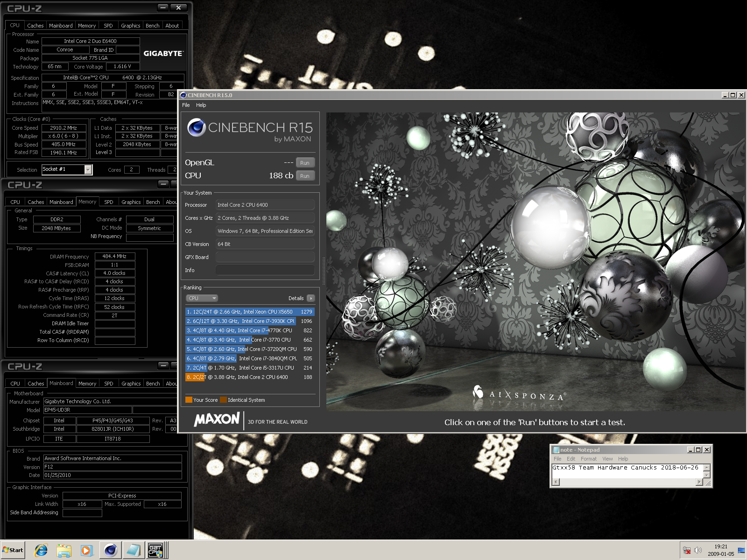The height and width of the screenshot is (560, 747).
Task: Run the CPU benchmark test
Action: pyautogui.click(x=305, y=176)
